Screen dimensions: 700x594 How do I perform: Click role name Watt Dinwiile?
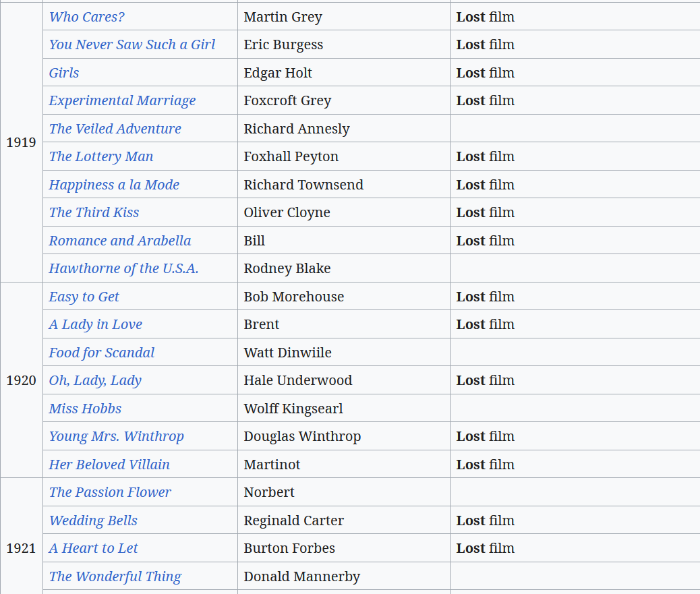(287, 353)
